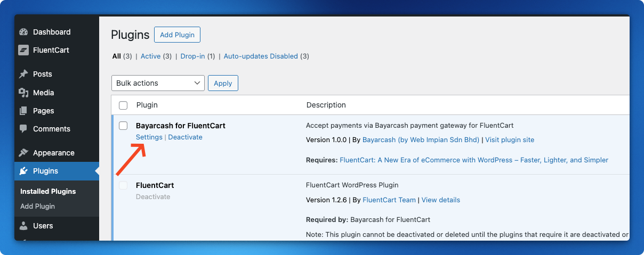
Task: Click the Dashboard gauge icon
Action: pyautogui.click(x=23, y=32)
